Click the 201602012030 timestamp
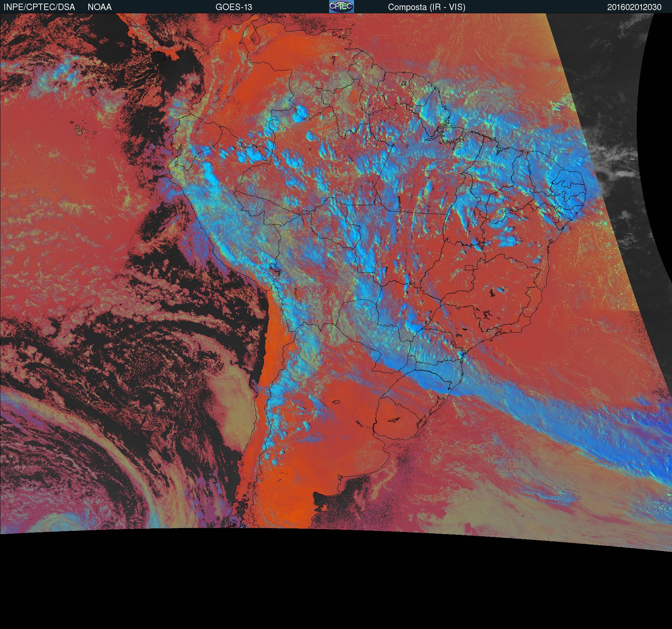The height and width of the screenshot is (629, 672). click(634, 7)
